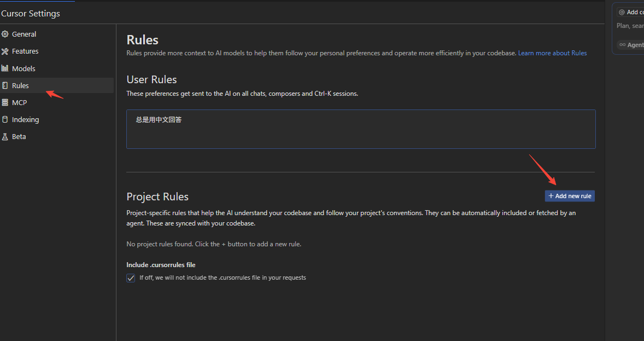Image resolution: width=644 pixels, height=341 pixels.
Task: Click the bar chart icon for Models
Action: (5, 68)
